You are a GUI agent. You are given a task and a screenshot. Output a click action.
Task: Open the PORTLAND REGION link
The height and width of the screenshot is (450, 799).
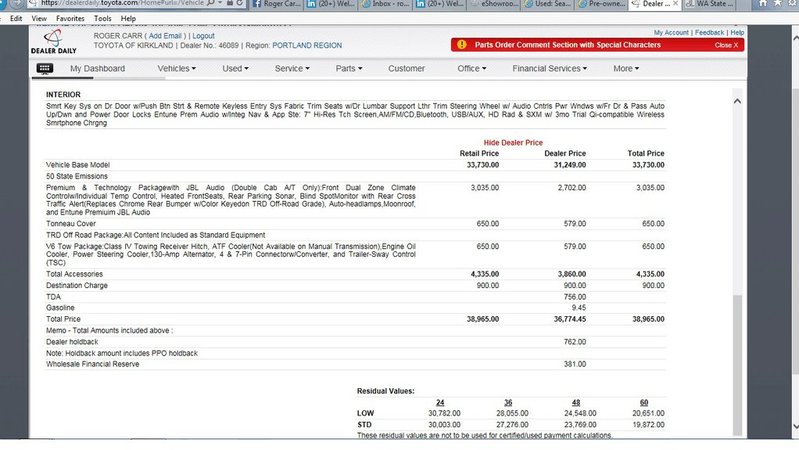click(x=307, y=45)
